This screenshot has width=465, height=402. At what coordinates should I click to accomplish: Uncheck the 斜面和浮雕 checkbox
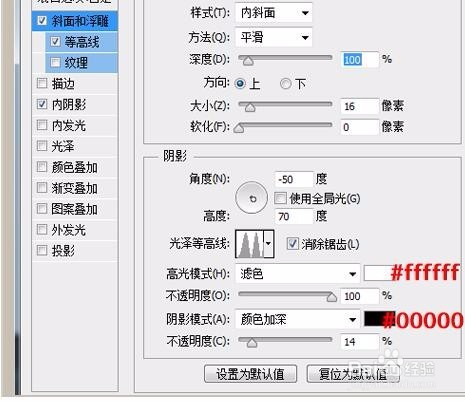[x=42, y=21]
